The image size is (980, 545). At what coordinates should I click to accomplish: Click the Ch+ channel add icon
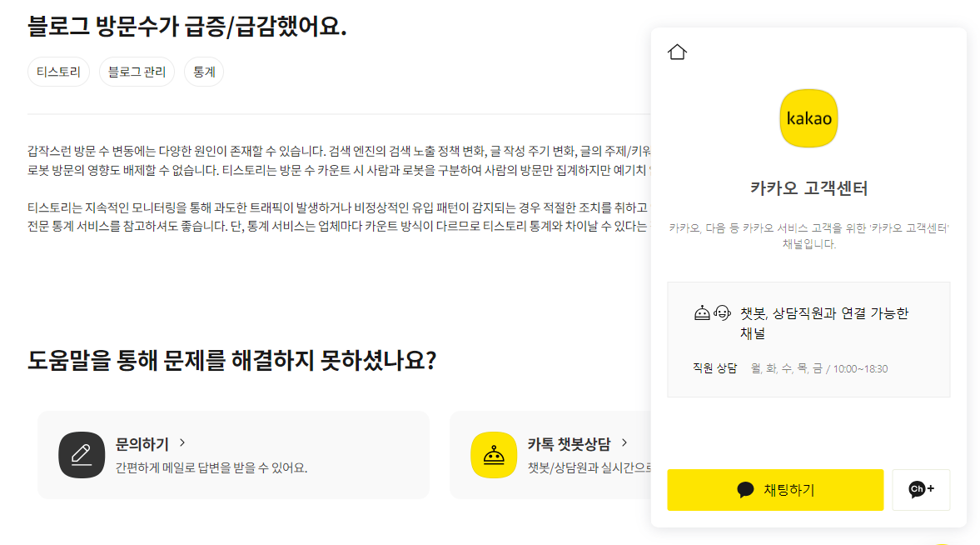click(920, 490)
